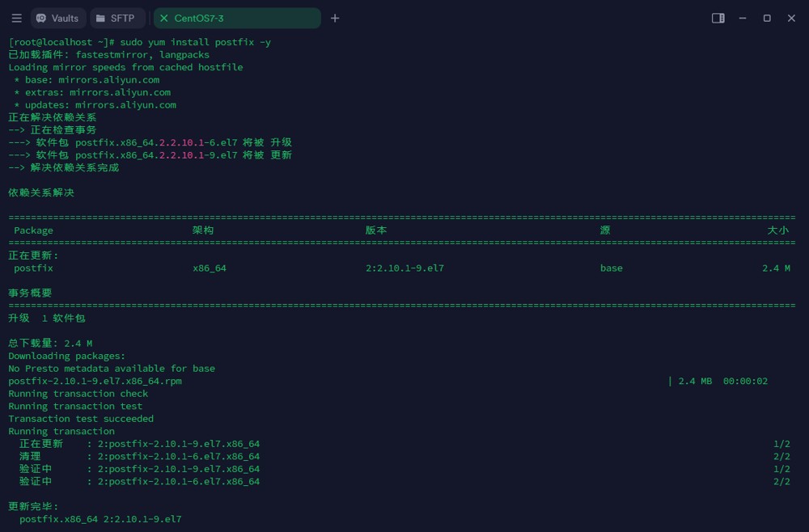809x532 pixels.
Task: Click the '升级 1 软件包' summary line
Action: 47,318
